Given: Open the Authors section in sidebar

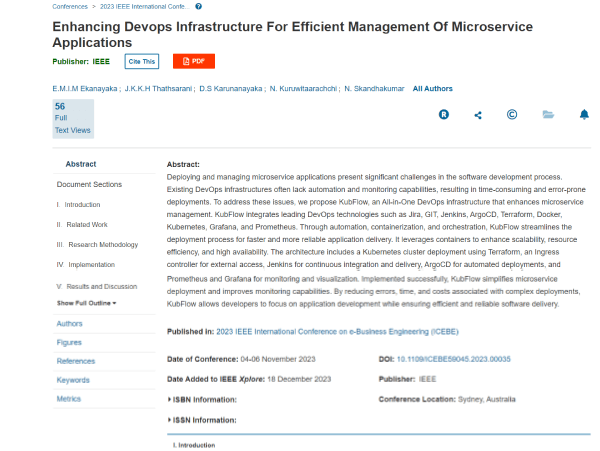Looking at the screenshot, I should click(70, 324).
